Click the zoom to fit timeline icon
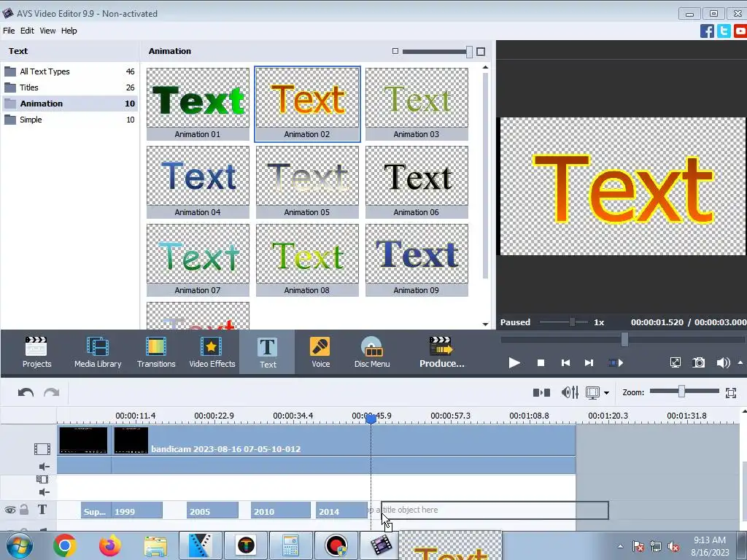747x560 pixels. point(731,392)
